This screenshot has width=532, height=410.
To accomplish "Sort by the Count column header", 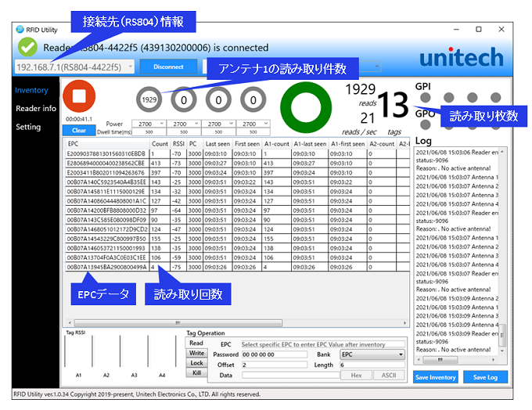I will (x=160, y=144).
